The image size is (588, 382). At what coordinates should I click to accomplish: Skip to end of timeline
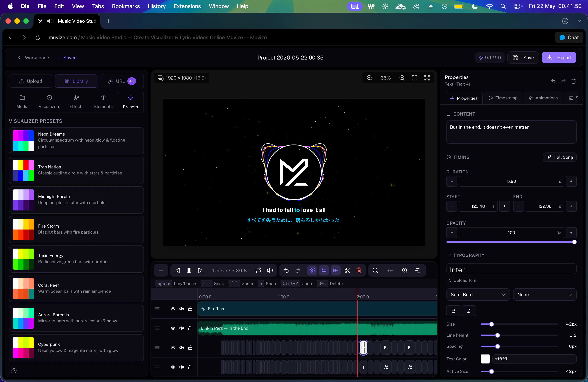coord(201,270)
